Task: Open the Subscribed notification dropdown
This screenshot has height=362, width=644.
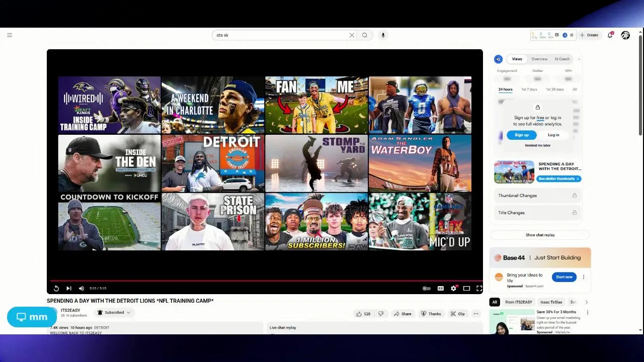Action: (x=114, y=313)
